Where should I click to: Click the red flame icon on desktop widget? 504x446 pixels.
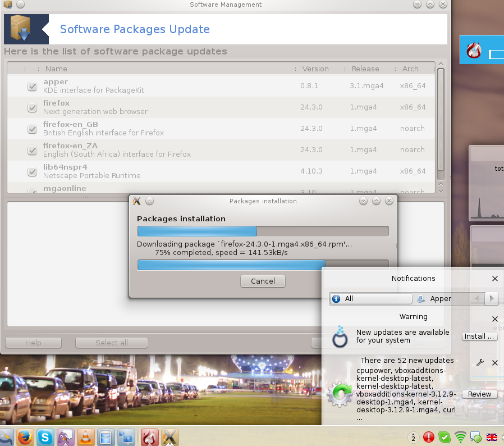474,50
